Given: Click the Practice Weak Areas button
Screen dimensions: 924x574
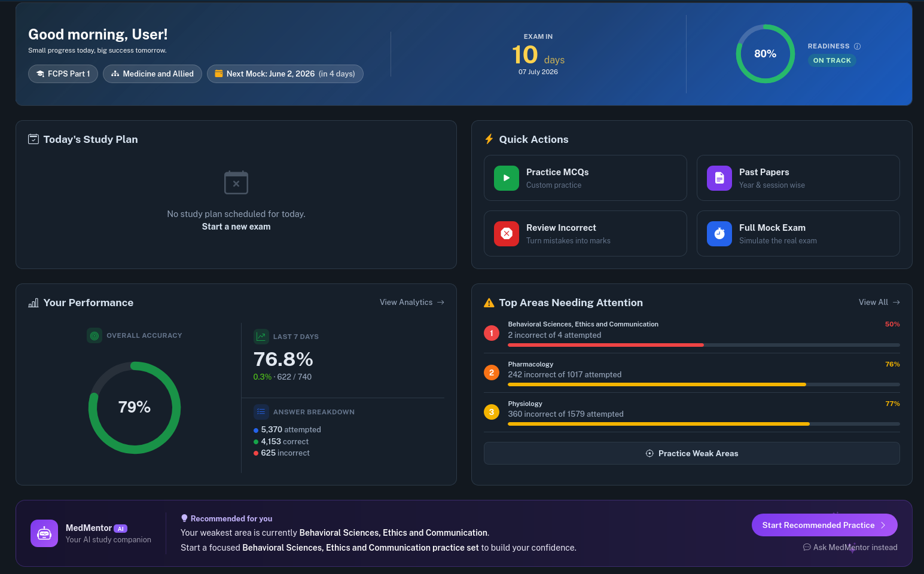Looking at the screenshot, I should [x=692, y=453].
